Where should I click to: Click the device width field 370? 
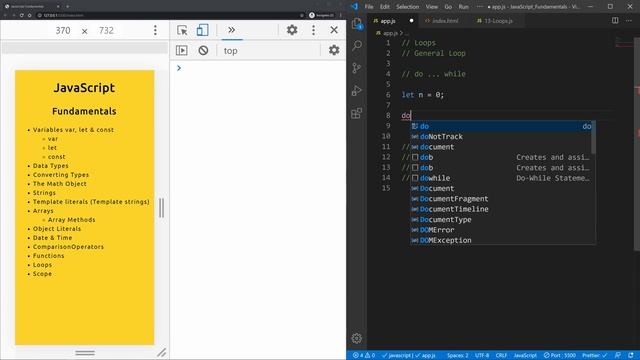click(63, 31)
